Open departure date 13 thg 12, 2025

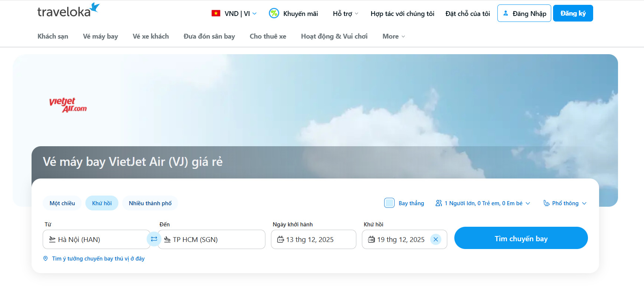coord(314,239)
